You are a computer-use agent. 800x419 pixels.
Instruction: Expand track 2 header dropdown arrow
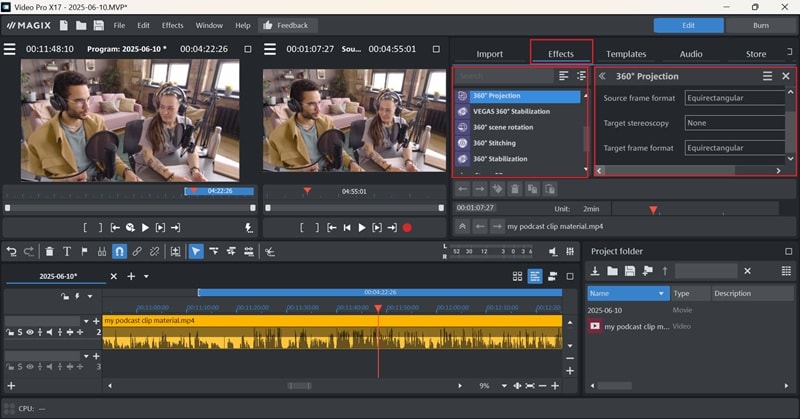(x=86, y=321)
